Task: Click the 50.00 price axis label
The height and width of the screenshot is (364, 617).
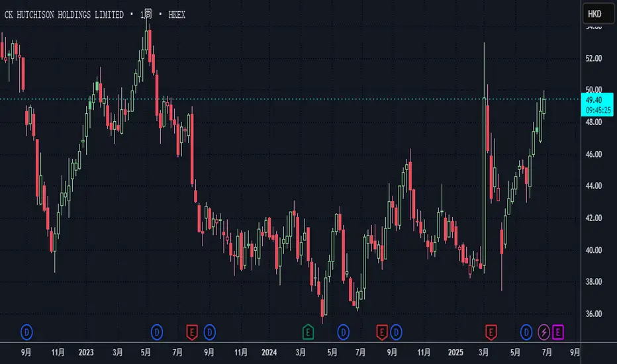Action: tap(593, 90)
